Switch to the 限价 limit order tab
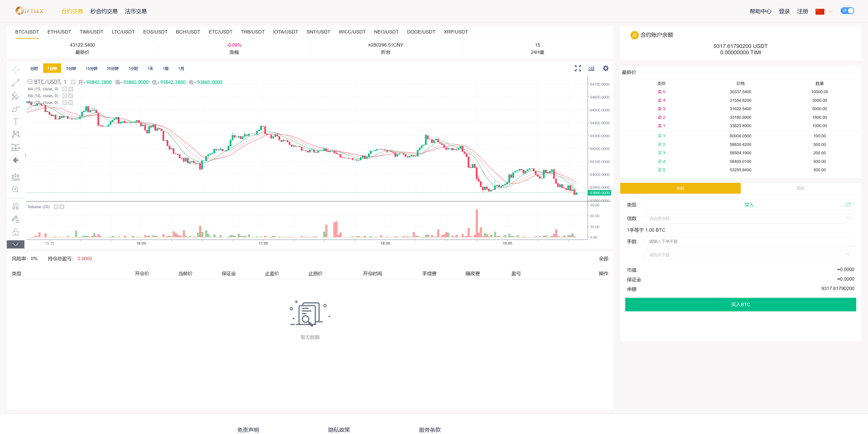 (x=801, y=188)
